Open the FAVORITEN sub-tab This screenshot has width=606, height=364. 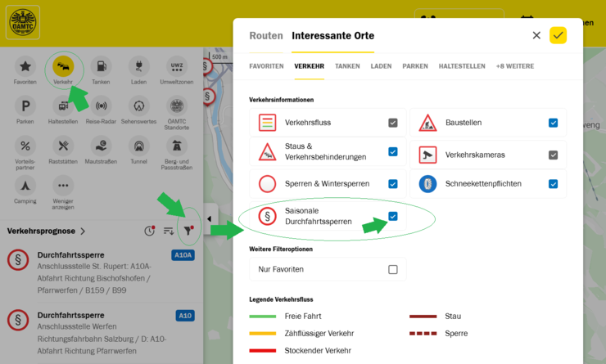[266, 66]
